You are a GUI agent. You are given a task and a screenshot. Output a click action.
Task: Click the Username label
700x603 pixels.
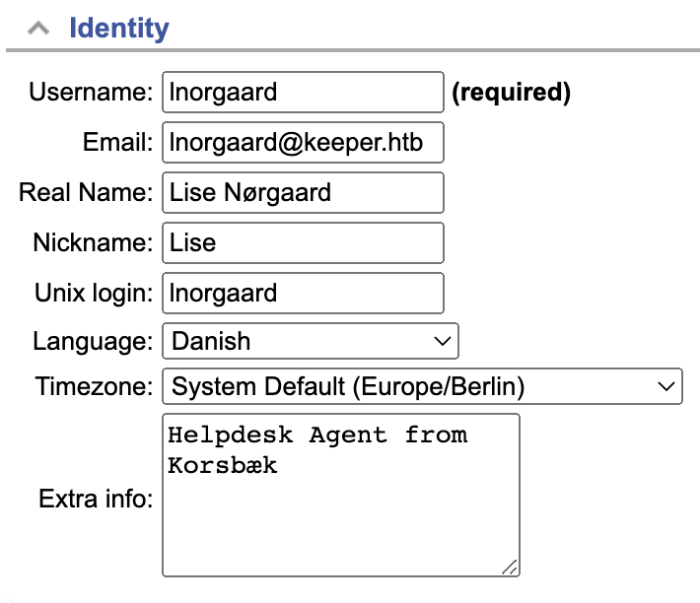coord(91,92)
